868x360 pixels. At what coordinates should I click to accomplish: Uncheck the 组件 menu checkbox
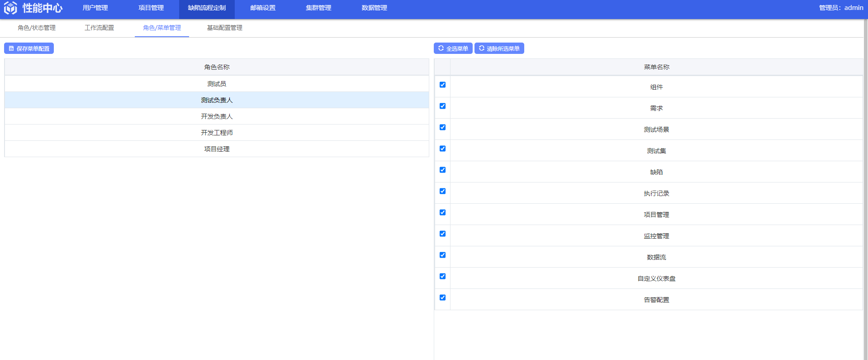(x=442, y=85)
